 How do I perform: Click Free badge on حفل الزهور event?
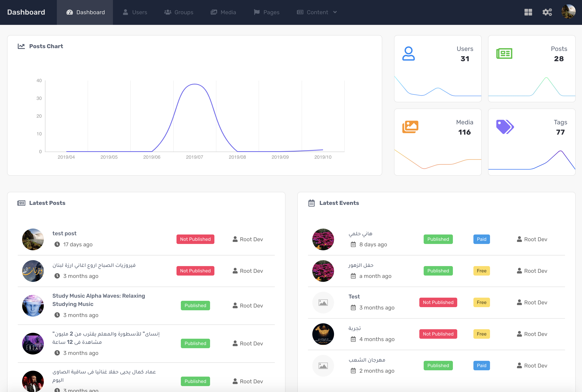482,271
